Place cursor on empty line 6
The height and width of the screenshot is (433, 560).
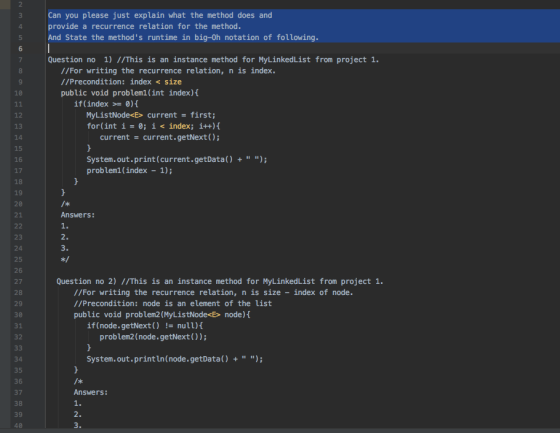304,49
